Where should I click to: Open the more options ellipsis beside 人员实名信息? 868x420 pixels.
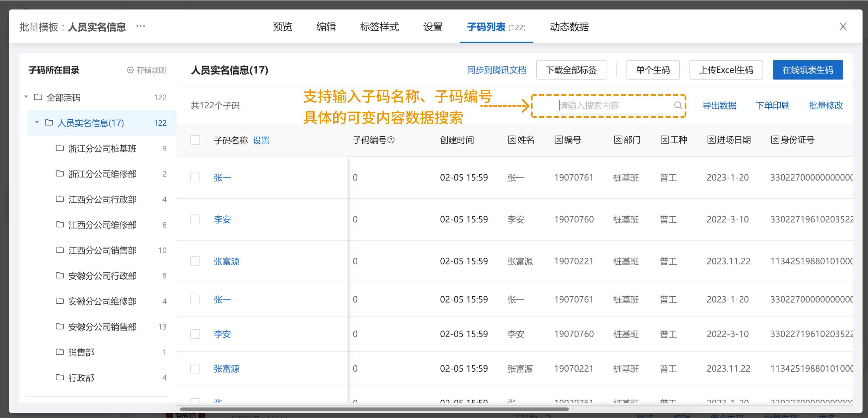pos(141,26)
